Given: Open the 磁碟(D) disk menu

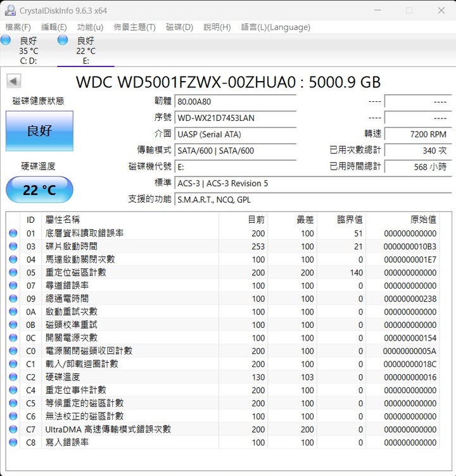Looking at the screenshot, I should point(179,27).
